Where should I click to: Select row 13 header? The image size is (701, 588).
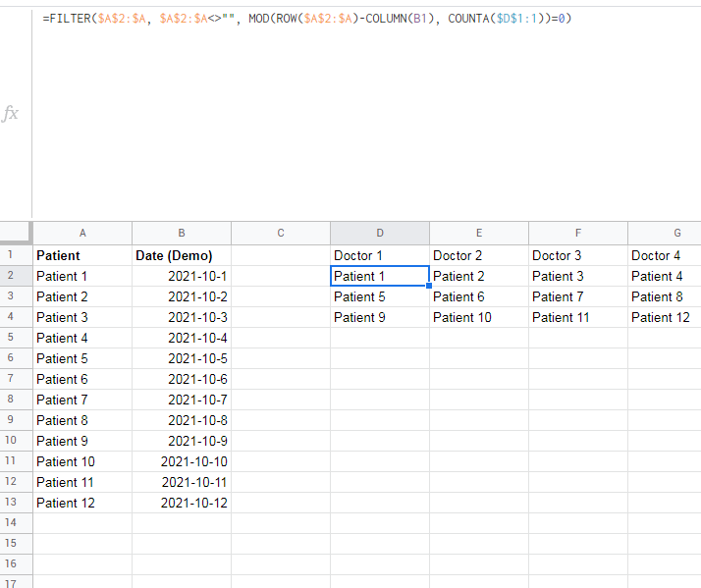pos(16,503)
